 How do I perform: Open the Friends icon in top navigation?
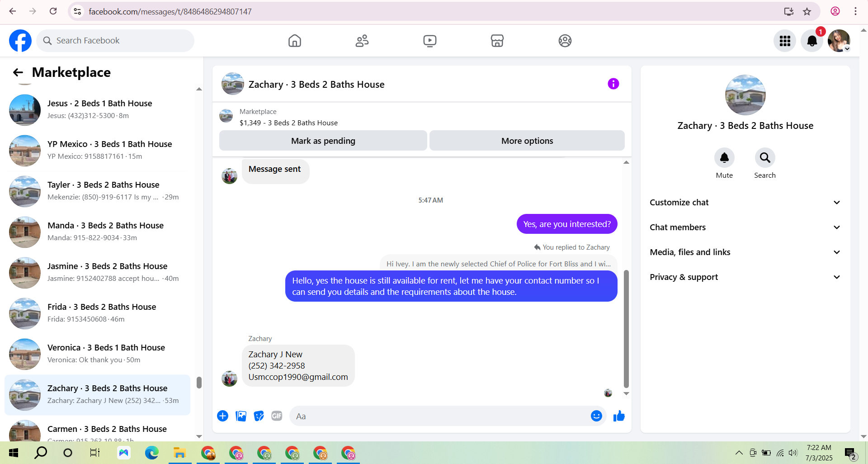(362, 41)
